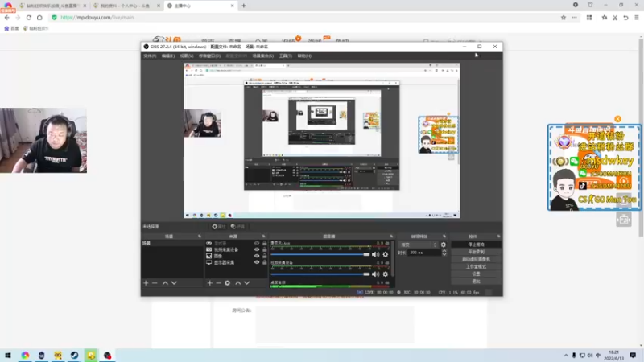Open the browser home page icon
644x362 pixels.
pos(39,17)
